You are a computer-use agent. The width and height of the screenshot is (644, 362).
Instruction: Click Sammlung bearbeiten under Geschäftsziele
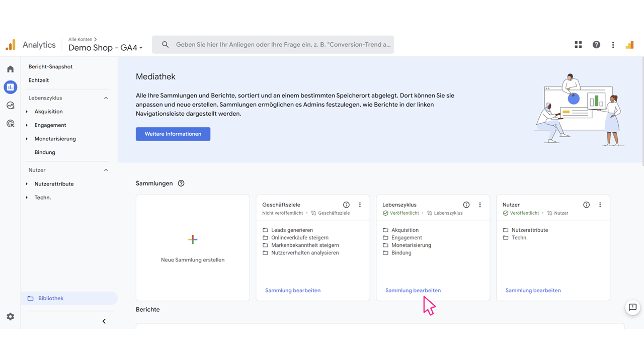293,290
